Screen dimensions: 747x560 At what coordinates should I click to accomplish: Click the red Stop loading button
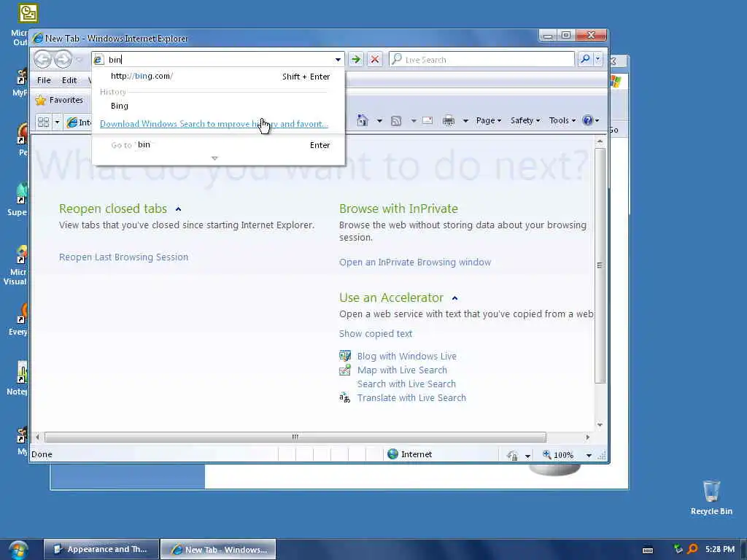click(x=375, y=60)
